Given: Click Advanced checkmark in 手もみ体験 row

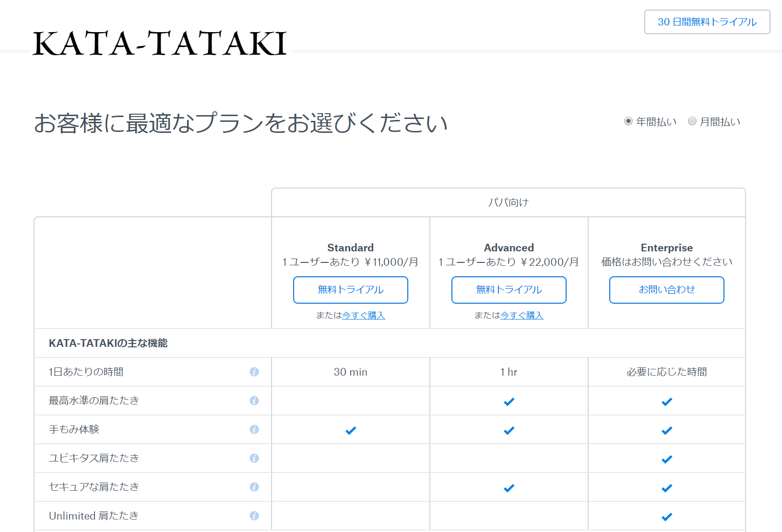Looking at the screenshot, I should [x=509, y=430].
